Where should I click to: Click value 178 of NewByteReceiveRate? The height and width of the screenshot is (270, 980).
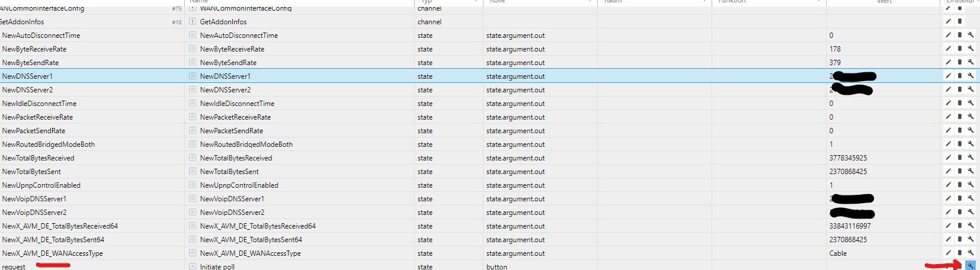point(835,49)
